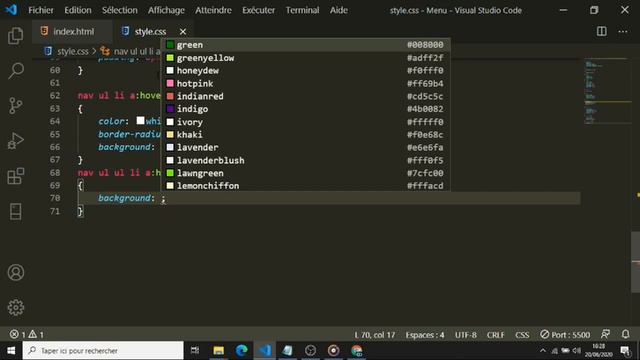Click the white color swatch on line 64
Viewport: 640px width, 360px height.
coord(140,121)
